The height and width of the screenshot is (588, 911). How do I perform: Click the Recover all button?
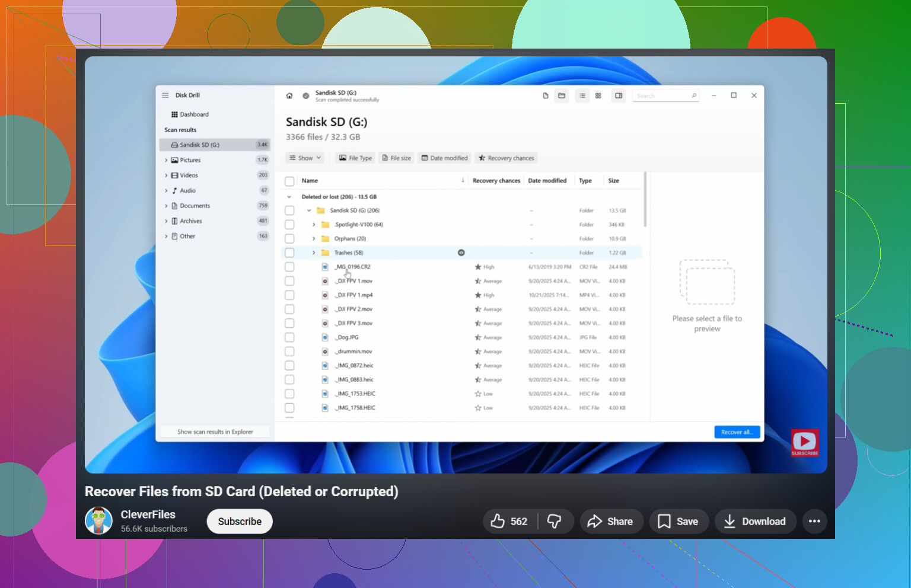737,432
